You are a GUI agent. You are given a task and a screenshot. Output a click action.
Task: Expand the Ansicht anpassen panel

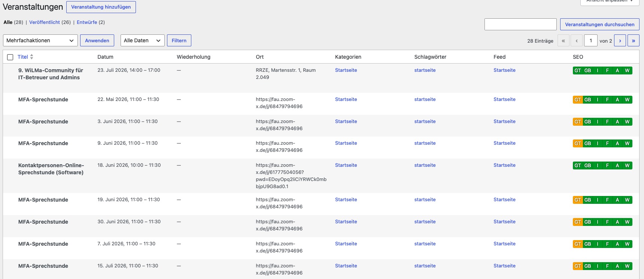610,1
